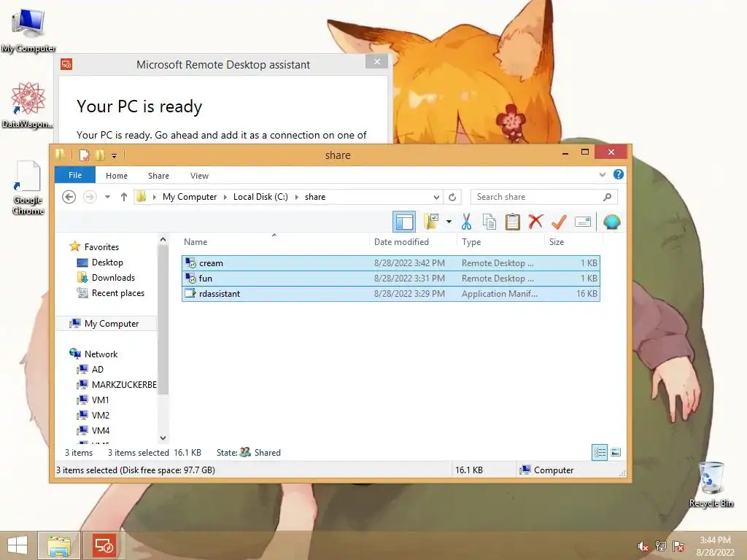Open Recent places in Favorites
The width and height of the screenshot is (747, 560).
click(118, 293)
